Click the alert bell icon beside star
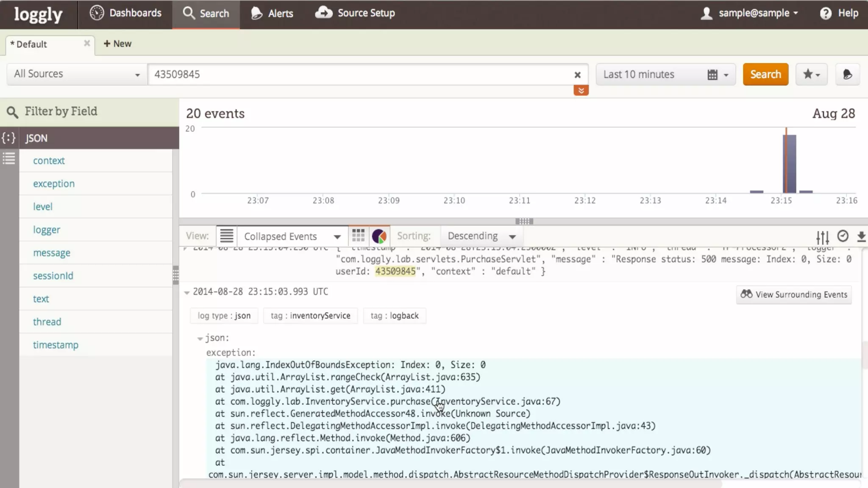Screen dimensions: 868x488 coord(847,75)
